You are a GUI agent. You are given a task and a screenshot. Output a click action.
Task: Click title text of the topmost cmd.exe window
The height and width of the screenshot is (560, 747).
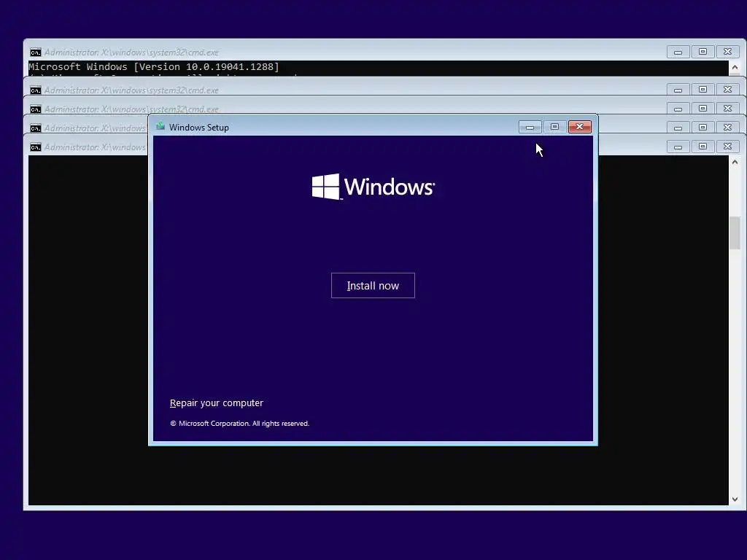coord(131,52)
